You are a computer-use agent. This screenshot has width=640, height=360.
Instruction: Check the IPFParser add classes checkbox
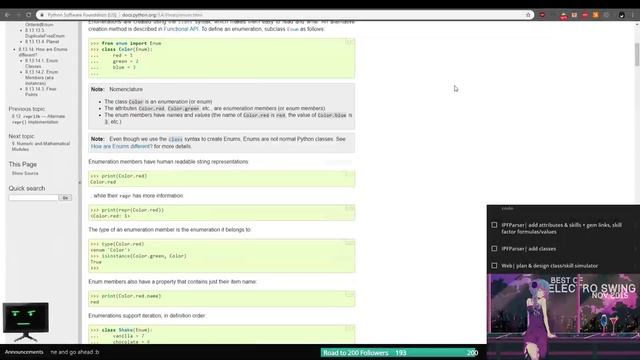(494, 249)
